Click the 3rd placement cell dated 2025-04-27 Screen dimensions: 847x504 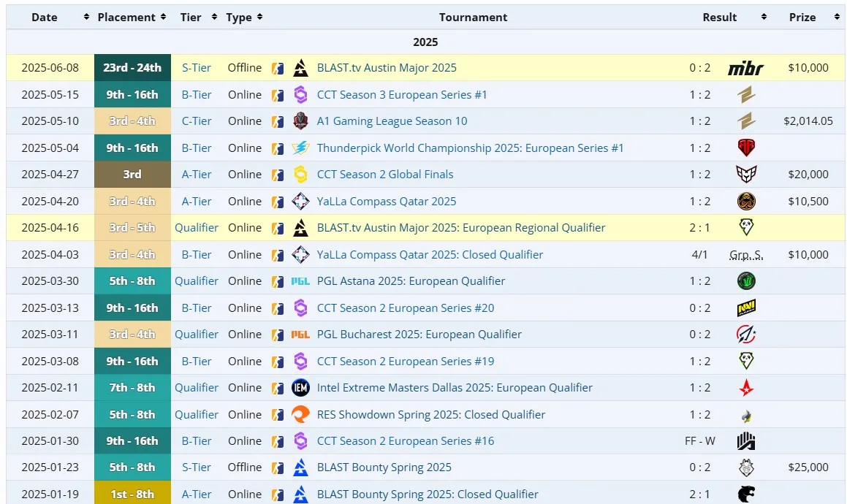132,174
